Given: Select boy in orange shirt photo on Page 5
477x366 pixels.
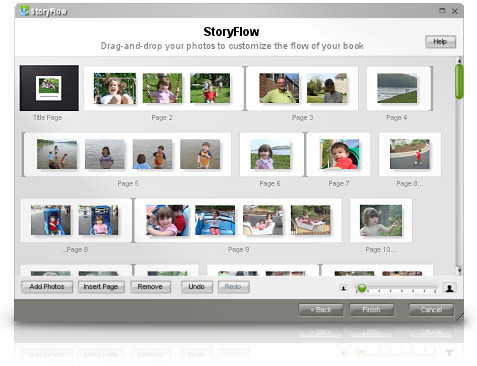Looking at the screenshot, I should 200,154.
